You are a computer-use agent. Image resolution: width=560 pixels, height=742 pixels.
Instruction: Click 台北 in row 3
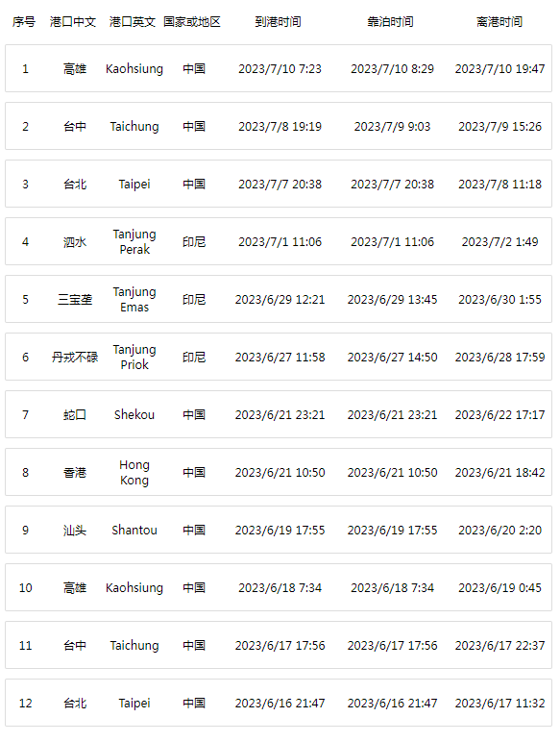75,185
